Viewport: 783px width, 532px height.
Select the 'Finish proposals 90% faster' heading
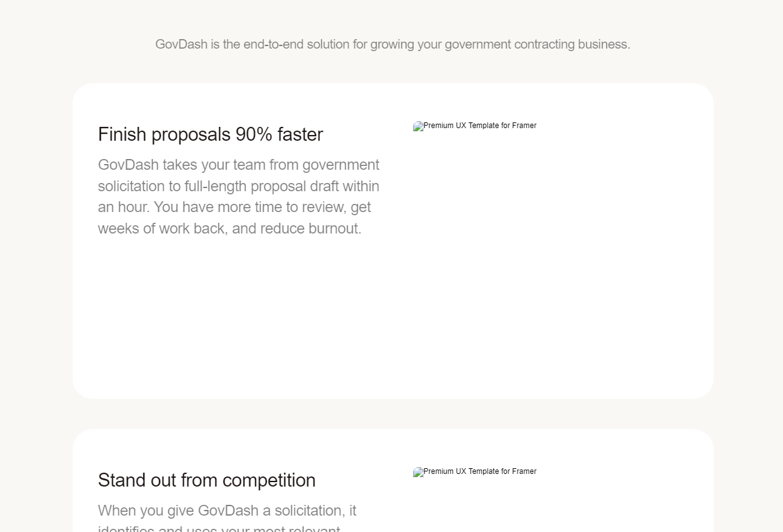(210, 134)
